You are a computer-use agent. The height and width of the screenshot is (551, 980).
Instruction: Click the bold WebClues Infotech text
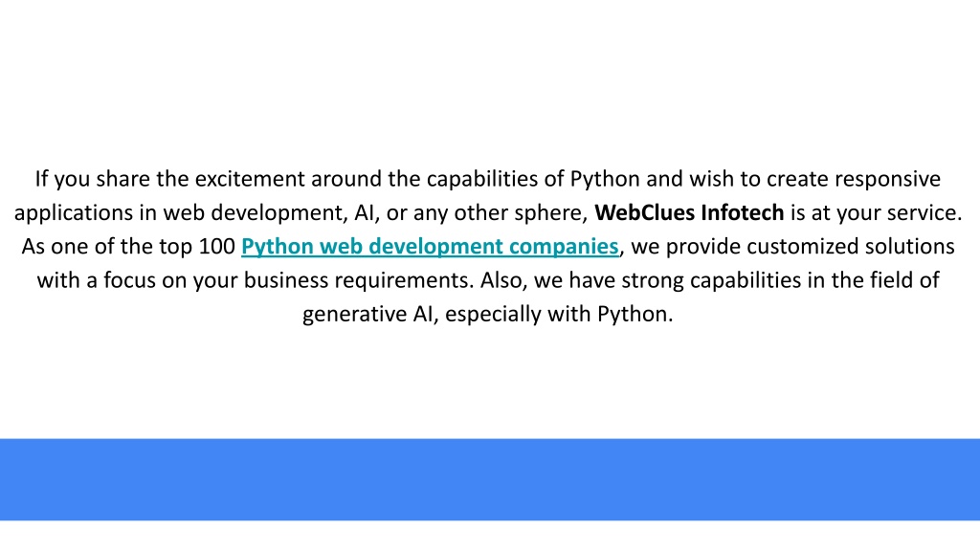point(689,213)
